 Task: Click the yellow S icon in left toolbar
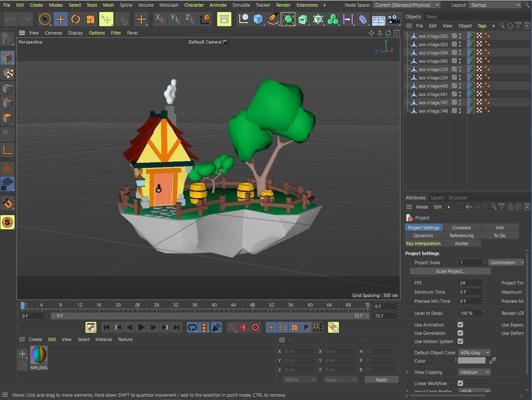[x=7, y=222]
